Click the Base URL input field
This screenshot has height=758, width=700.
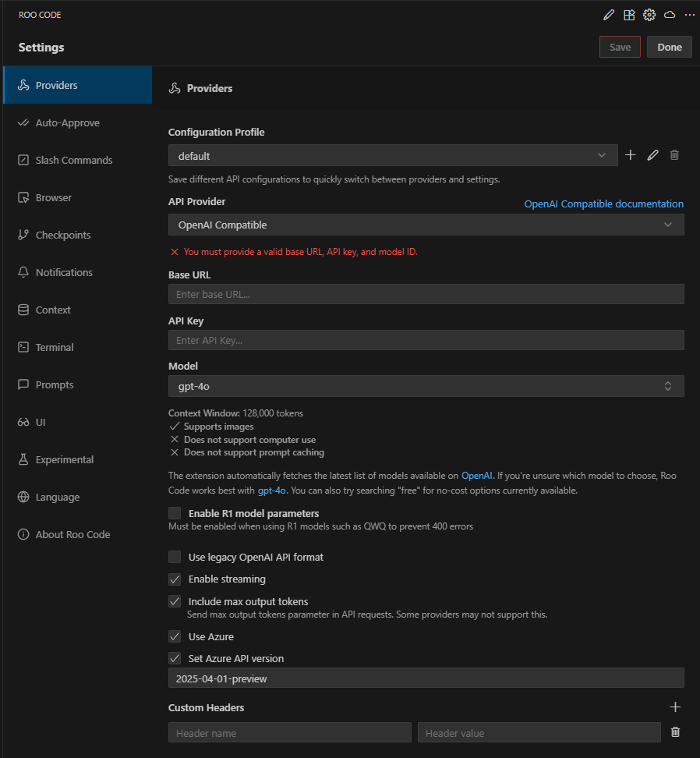pyautogui.click(x=426, y=294)
